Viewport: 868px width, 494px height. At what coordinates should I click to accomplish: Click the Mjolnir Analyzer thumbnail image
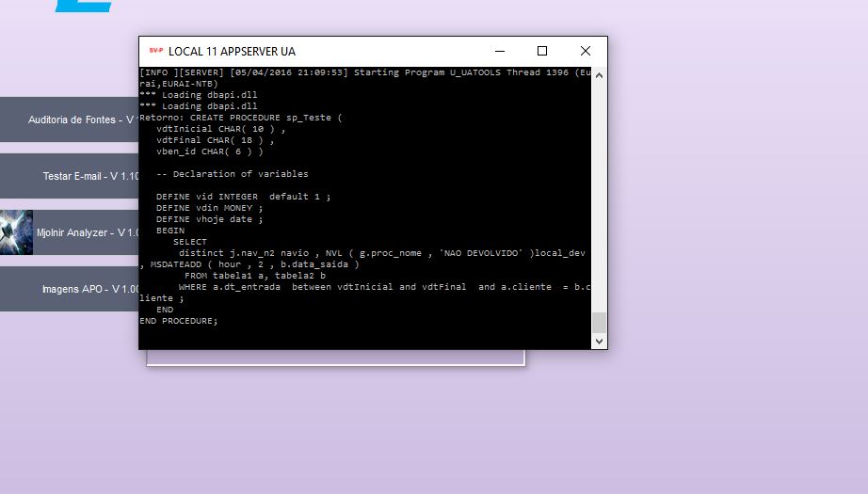tap(17, 232)
